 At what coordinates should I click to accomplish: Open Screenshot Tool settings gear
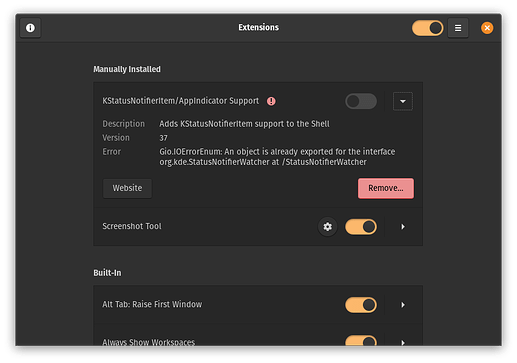327,227
